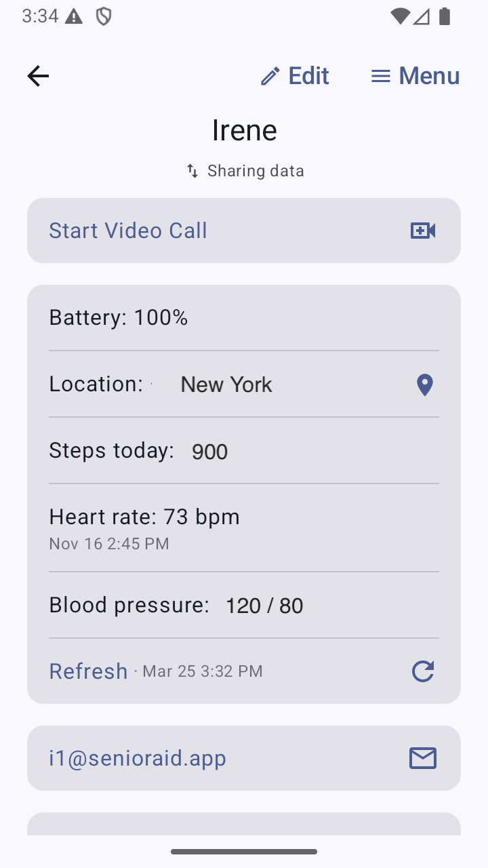Tap the New York location text
Screen dimensions: 488x868
[226, 384]
